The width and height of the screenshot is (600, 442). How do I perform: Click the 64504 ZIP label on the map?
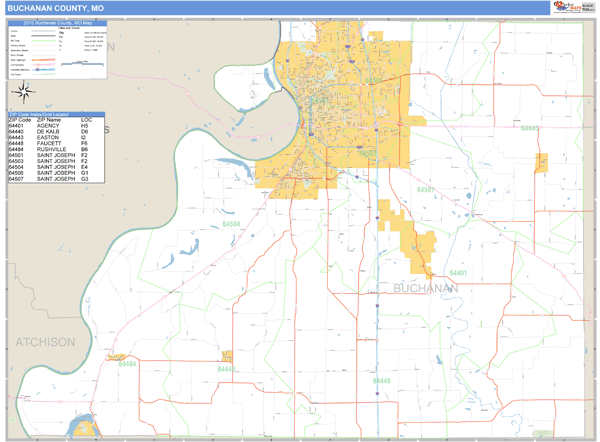click(x=231, y=225)
